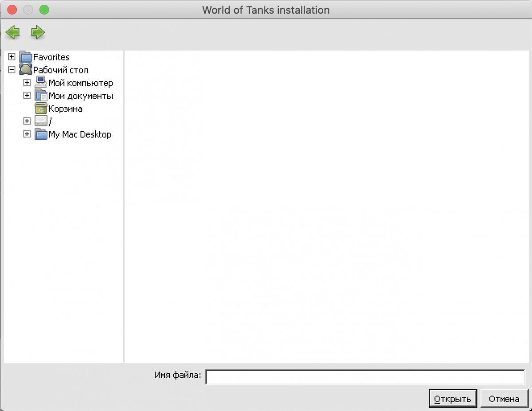Select Корзина label in the tree

coord(66,109)
